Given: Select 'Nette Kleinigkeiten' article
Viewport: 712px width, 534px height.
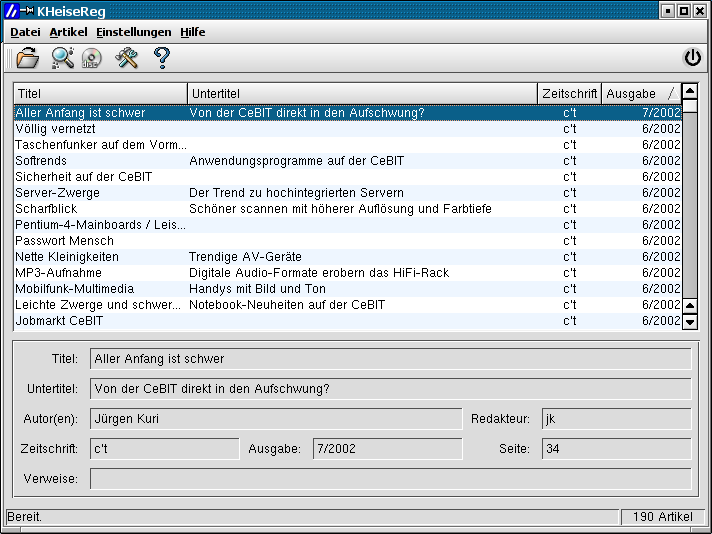Looking at the screenshot, I should click(x=348, y=257).
